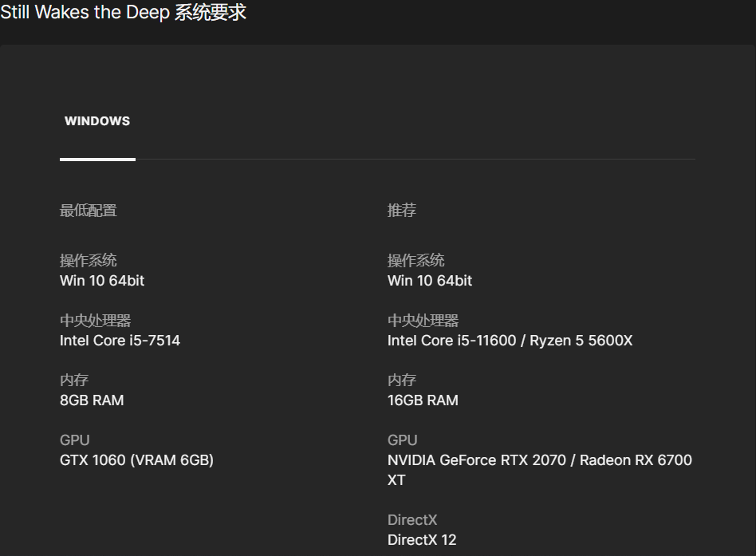This screenshot has width=756, height=556.
Task: Click Win 10 64bit under 推荐
Action: [x=430, y=281]
